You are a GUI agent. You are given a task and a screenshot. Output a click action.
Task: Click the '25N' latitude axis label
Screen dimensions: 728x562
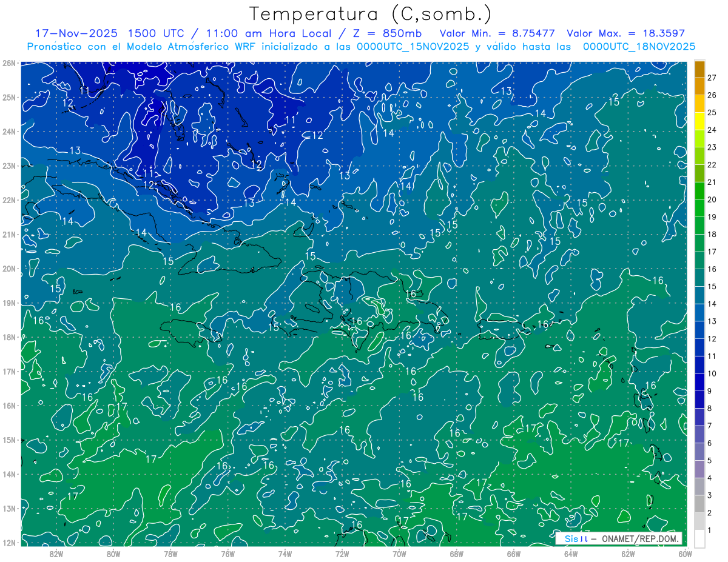coord(8,97)
